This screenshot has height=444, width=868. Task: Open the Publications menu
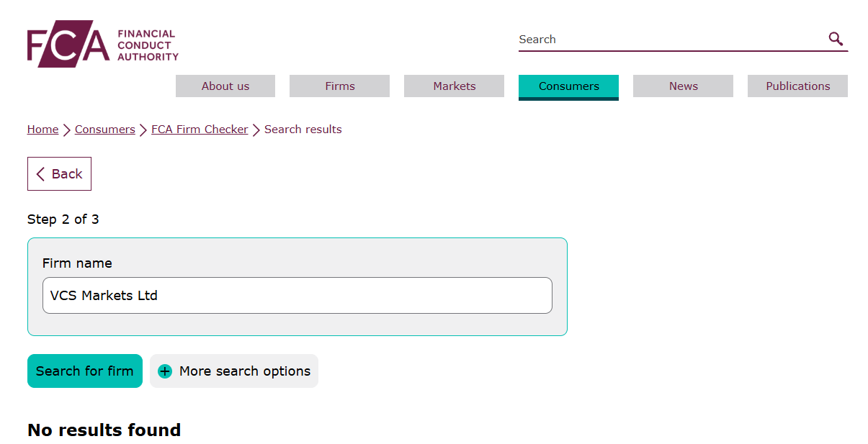click(798, 86)
